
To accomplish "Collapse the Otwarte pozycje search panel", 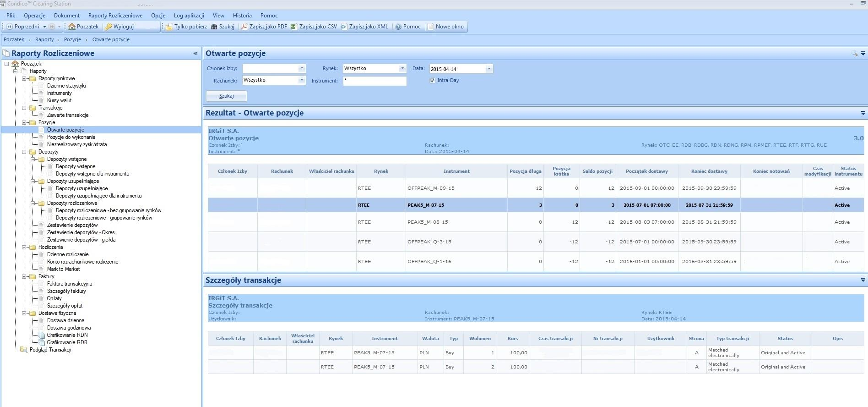I will coord(863,53).
